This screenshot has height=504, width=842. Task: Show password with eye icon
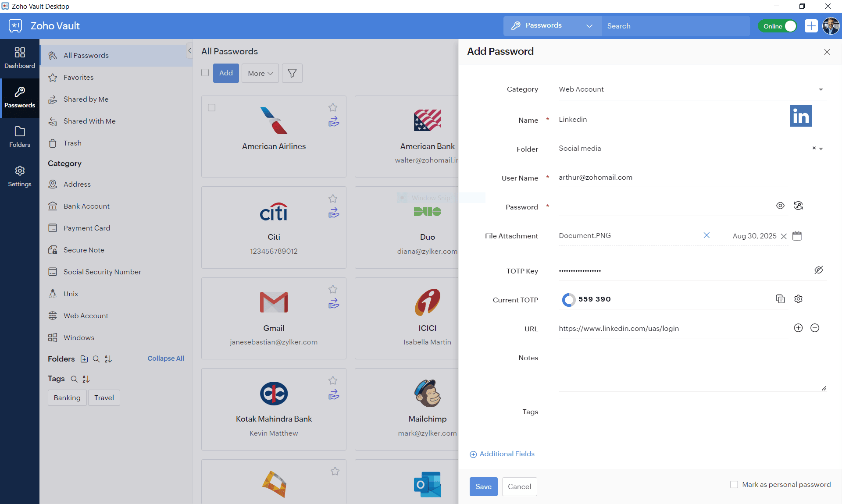click(x=780, y=206)
